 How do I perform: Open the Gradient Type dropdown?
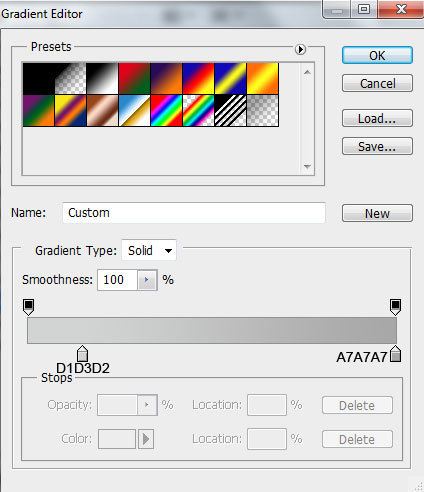pos(149,250)
